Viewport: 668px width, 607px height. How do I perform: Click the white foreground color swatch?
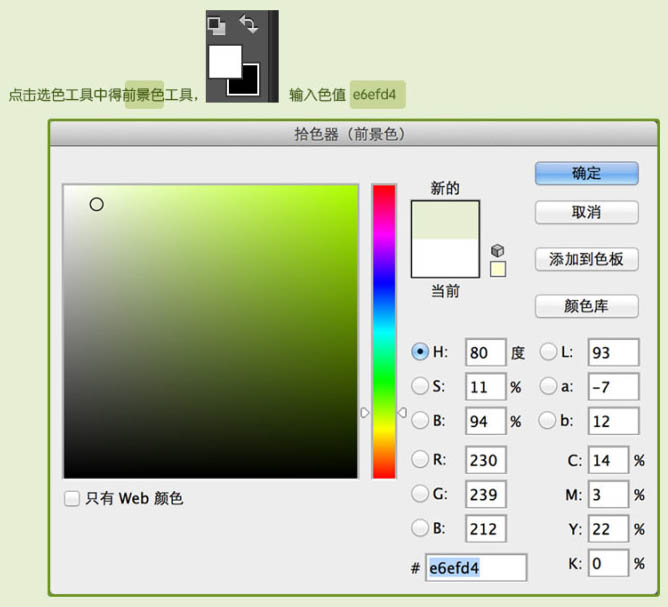pos(225,62)
